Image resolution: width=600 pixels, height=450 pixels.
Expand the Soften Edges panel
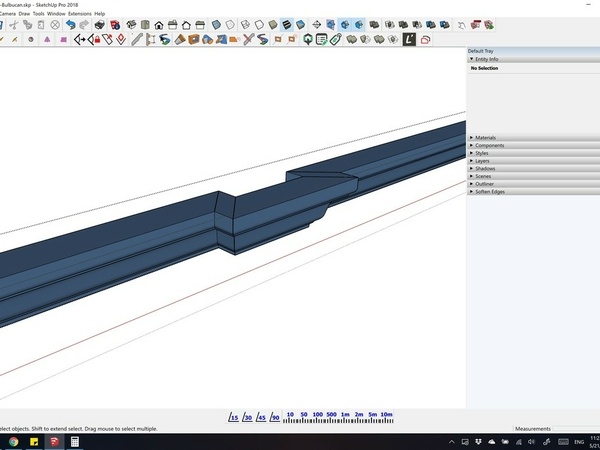[488, 191]
